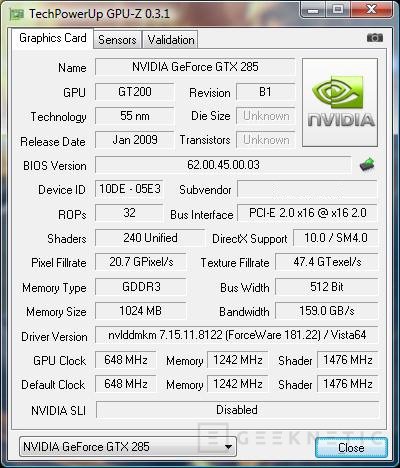The width and height of the screenshot is (400, 468).
Task: Click GPU Clock 648 MHz field
Action: pos(126,360)
